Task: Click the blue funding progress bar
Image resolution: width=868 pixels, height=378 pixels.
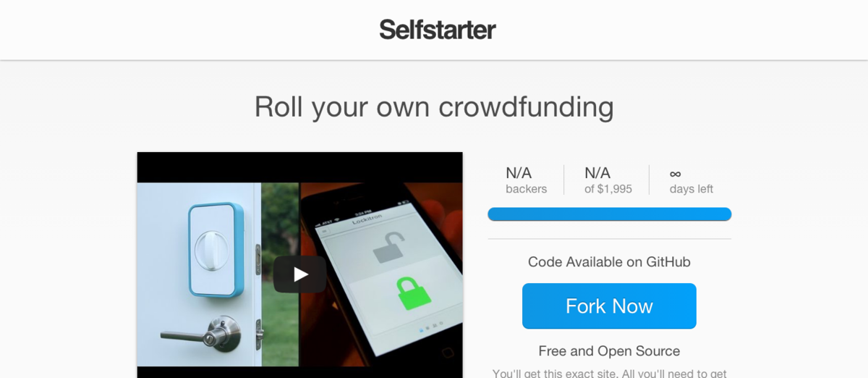Action: pyautogui.click(x=610, y=214)
